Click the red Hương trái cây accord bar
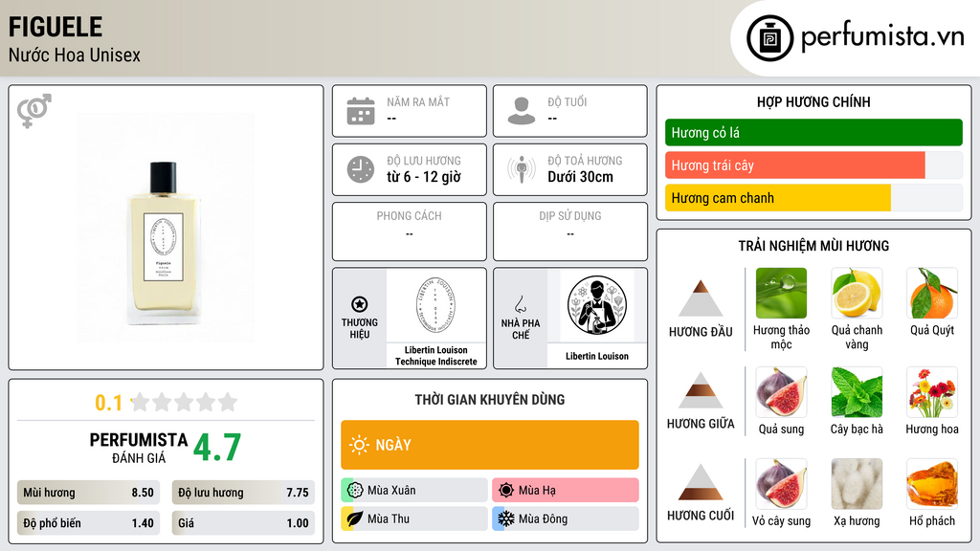 pos(795,165)
